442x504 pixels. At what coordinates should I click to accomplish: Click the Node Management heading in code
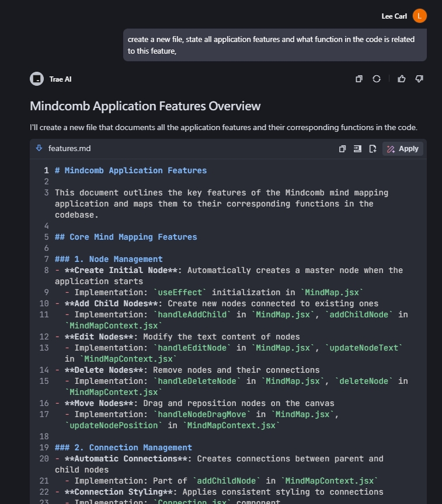click(109, 259)
